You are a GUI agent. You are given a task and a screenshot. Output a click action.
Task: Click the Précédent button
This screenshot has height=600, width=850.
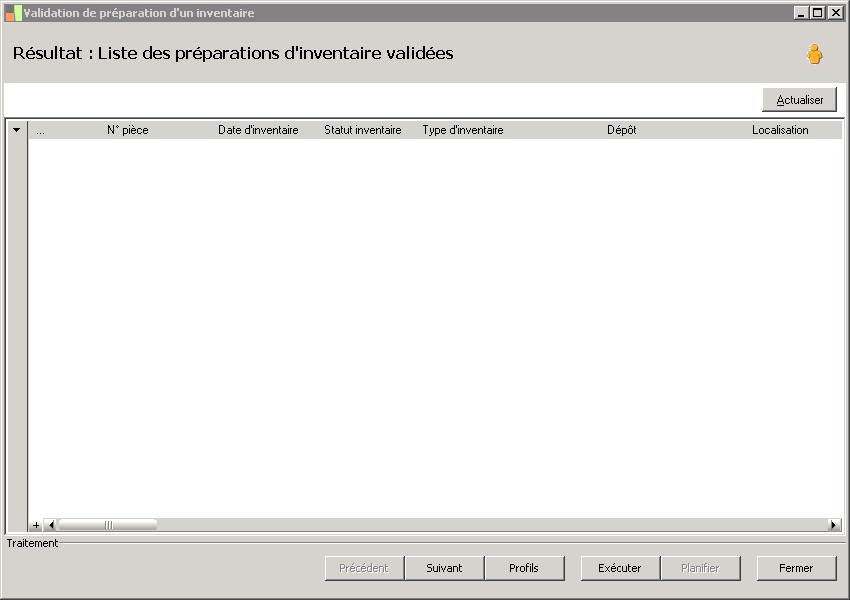click(x=364, y=568)
